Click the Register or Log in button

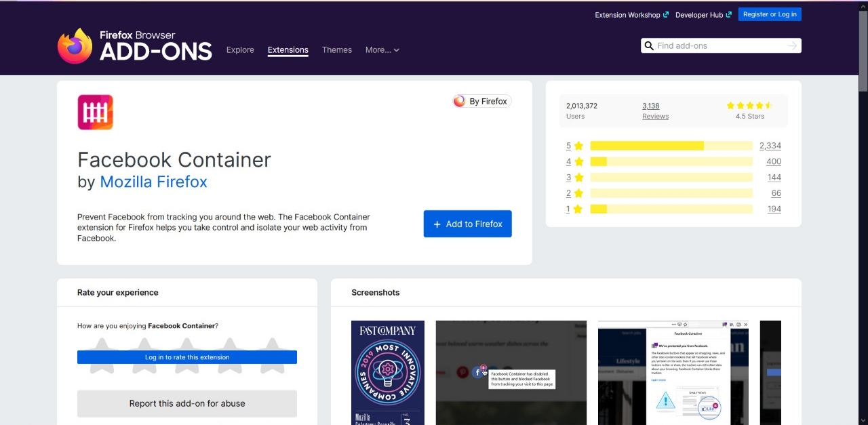770,14
